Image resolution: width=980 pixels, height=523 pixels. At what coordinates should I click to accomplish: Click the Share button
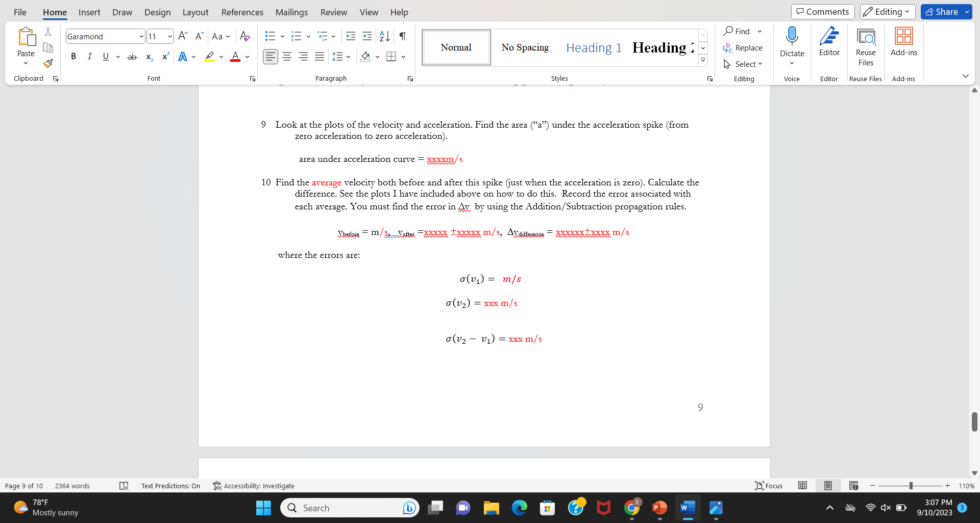[942, 12]
